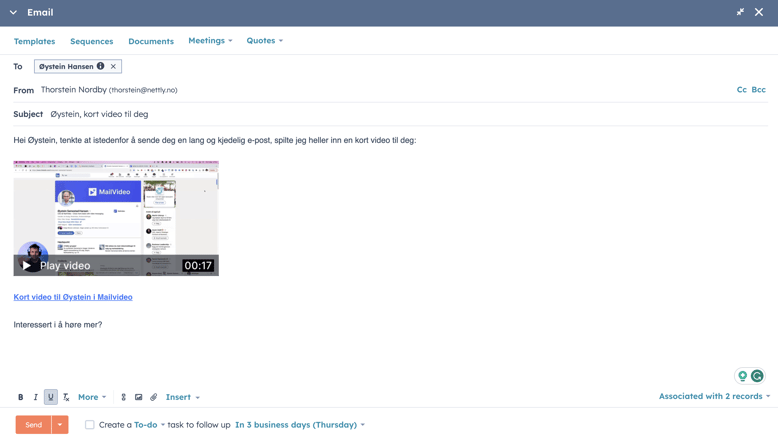The image size is (778, 440).
Task: Enable the follow-up task checkbox
Action: pyautogui.click(x=89, y=425)
